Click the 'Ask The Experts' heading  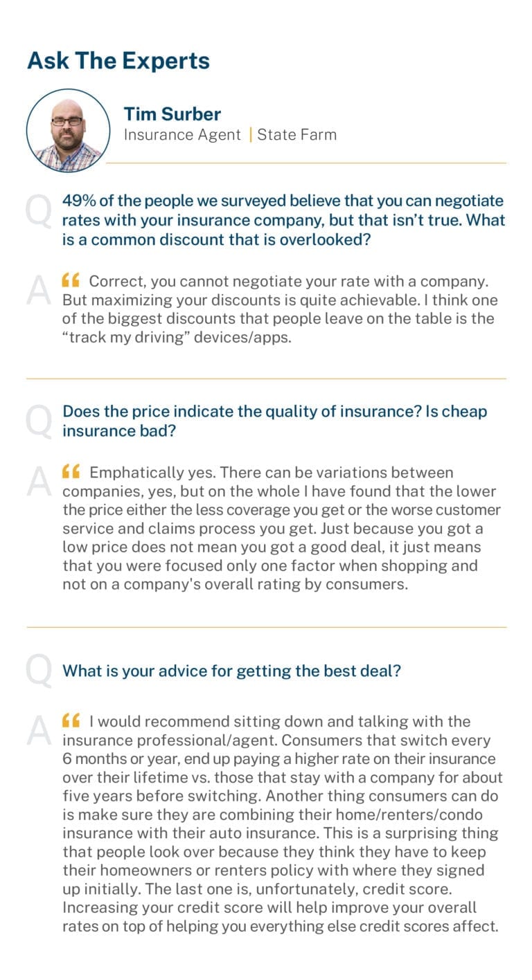point(118,60)
